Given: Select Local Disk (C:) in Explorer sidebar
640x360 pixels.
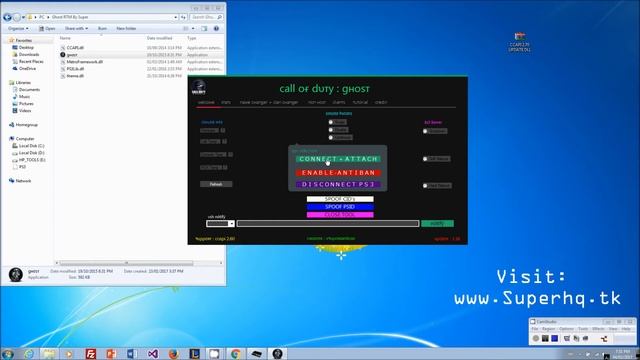Looking at the screenshot, I should (28, 146).
